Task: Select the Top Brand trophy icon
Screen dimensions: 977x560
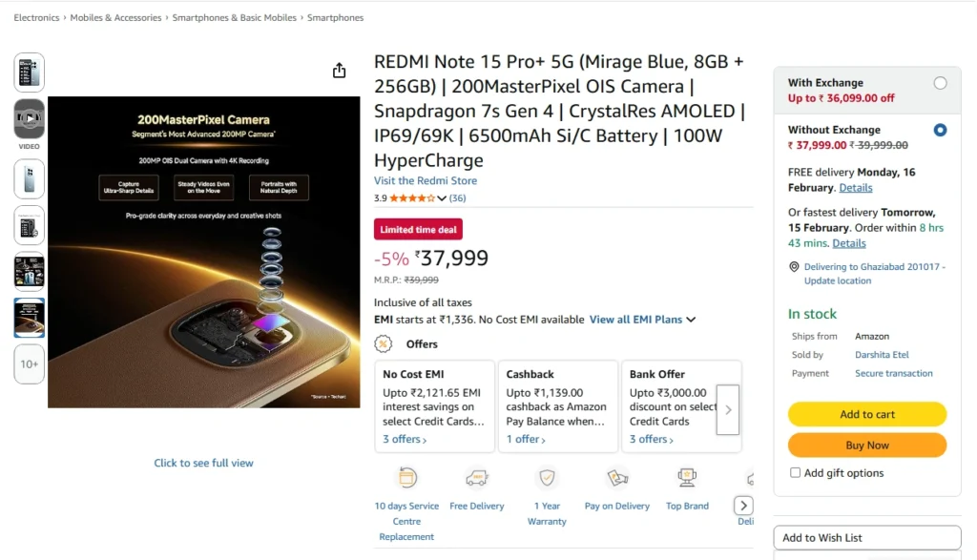Action: 687,477
